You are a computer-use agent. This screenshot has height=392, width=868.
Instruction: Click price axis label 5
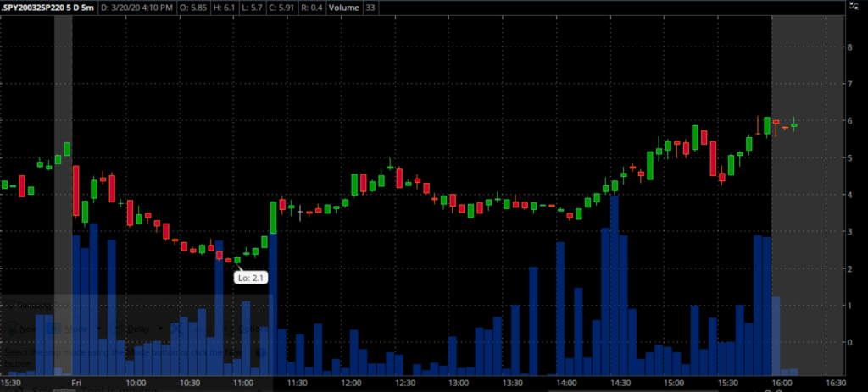tap(850, 157)
